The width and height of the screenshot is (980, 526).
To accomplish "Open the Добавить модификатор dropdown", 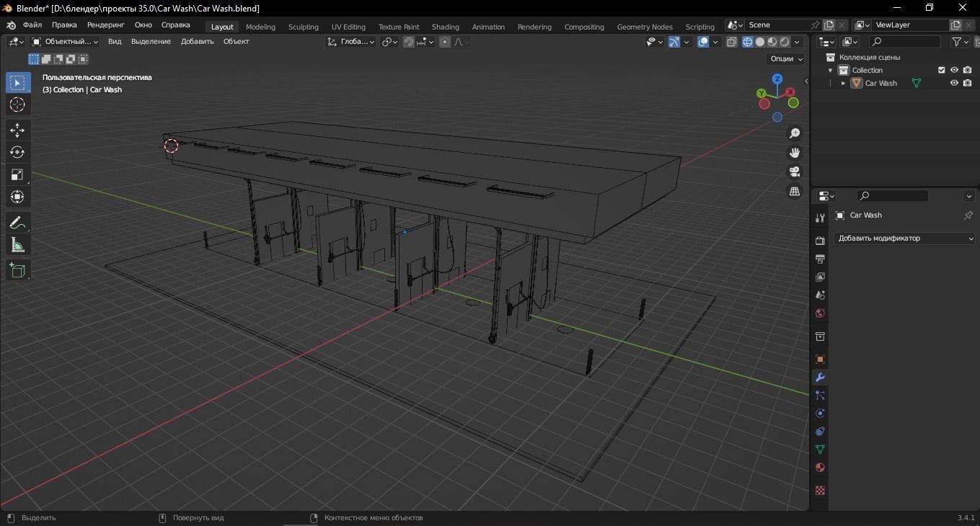I will click(906, 239).
